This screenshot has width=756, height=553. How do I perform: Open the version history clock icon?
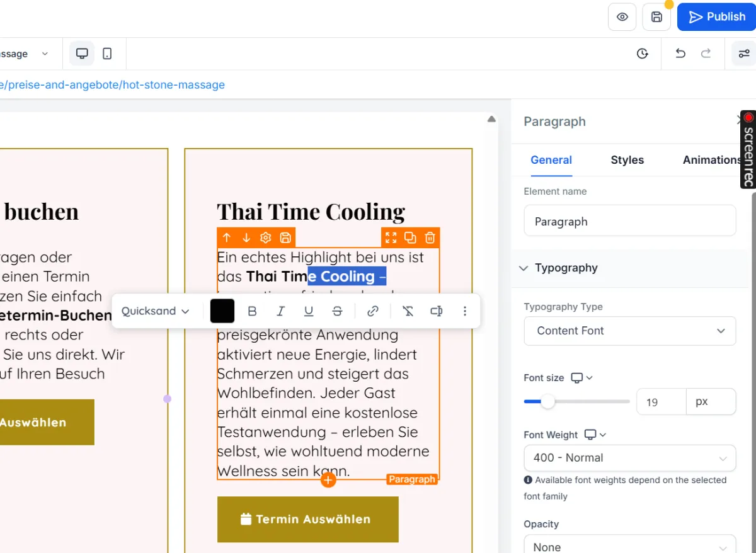(x=643, y=54)
